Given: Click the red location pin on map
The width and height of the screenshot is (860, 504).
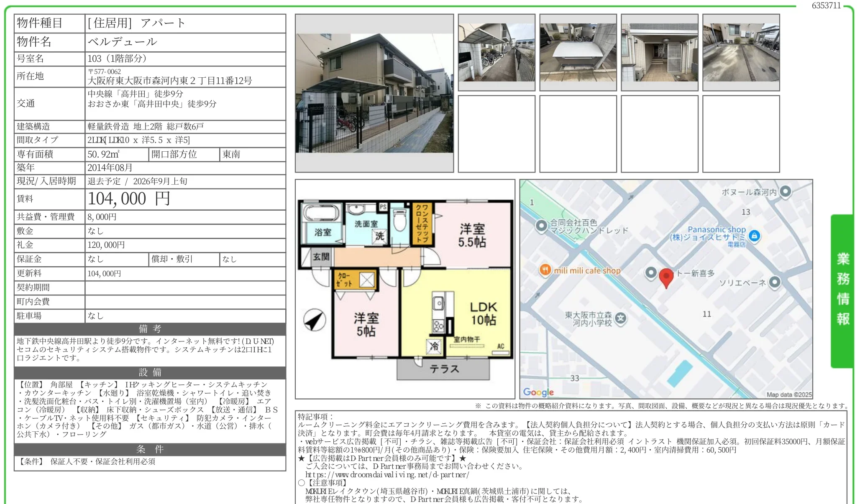Looking at the screenshot, I should click(666, 278).
